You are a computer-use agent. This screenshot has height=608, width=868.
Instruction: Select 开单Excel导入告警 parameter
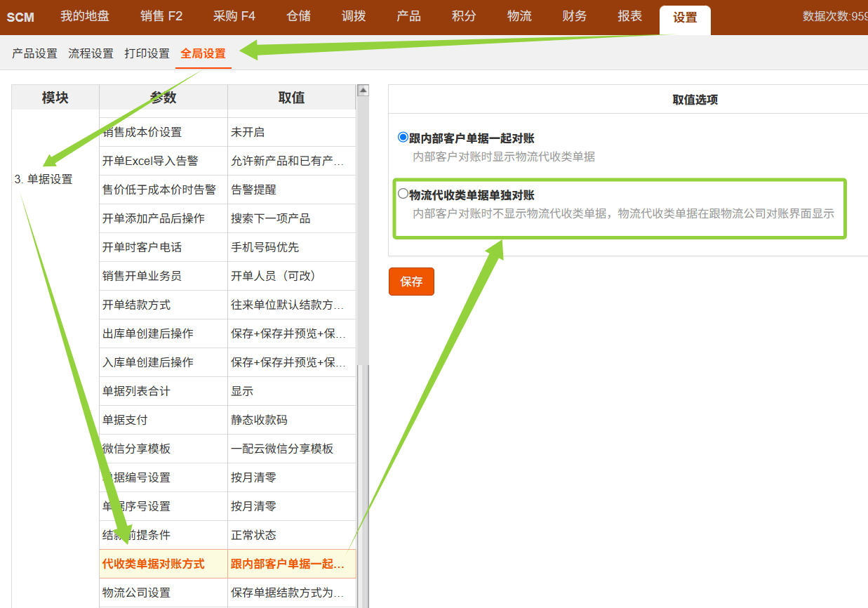tap(150, 161)
